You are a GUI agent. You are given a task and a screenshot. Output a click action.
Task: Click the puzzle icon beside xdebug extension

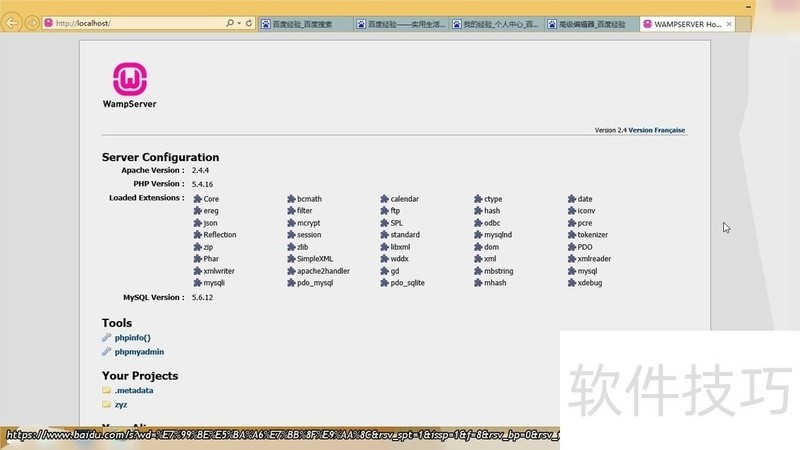[571, 283]
